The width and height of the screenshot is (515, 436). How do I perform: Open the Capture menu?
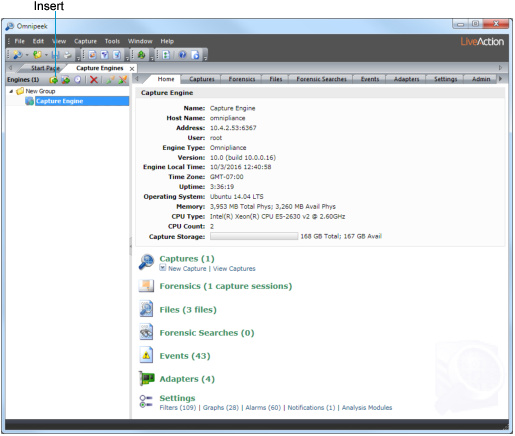85,41
